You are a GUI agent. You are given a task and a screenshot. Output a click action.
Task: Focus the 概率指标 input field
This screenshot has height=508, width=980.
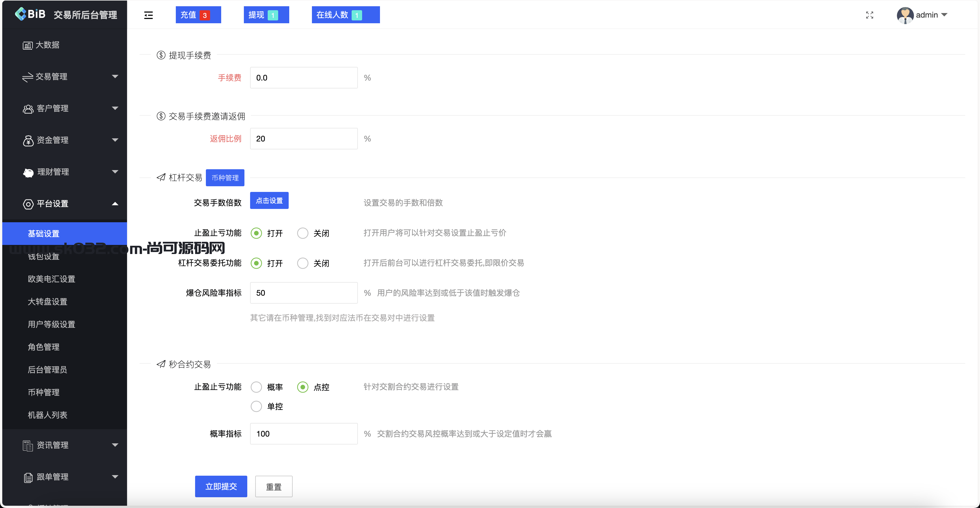tap(304, 433)
